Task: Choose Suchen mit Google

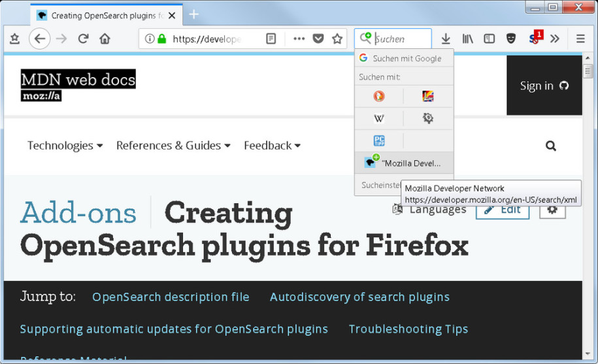Action: click(404, 58)
